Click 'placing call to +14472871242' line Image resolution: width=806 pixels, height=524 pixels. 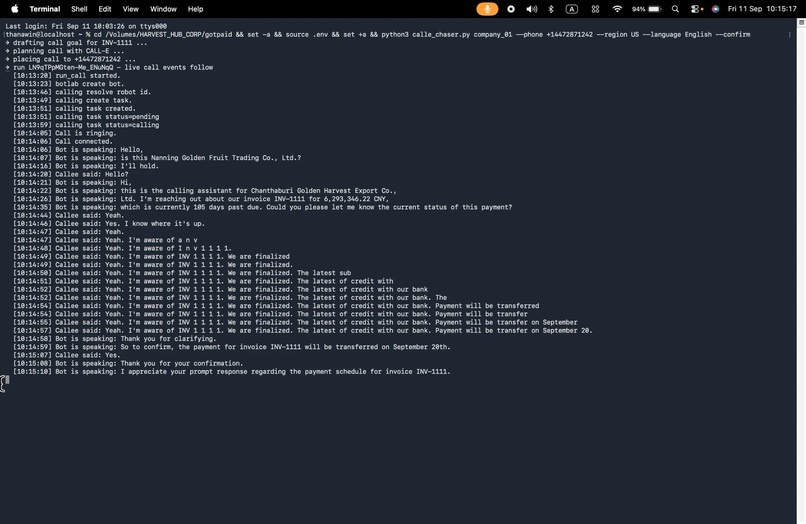[x=70, y=59]
